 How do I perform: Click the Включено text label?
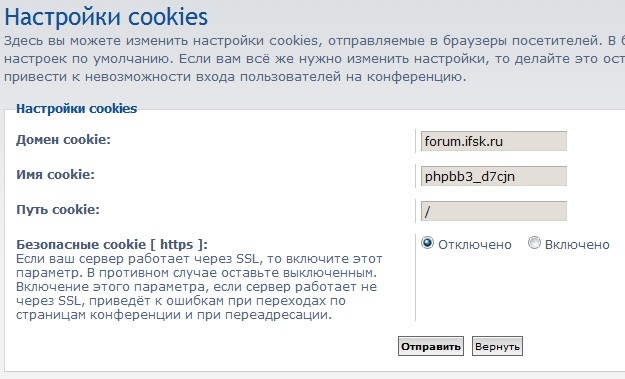pyautogui.click(x=577, y=245)
